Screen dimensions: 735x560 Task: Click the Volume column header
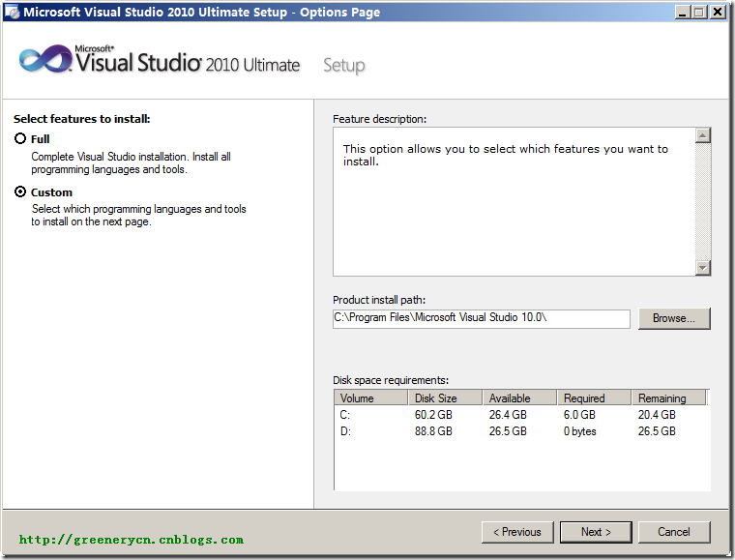click(370, 398)
